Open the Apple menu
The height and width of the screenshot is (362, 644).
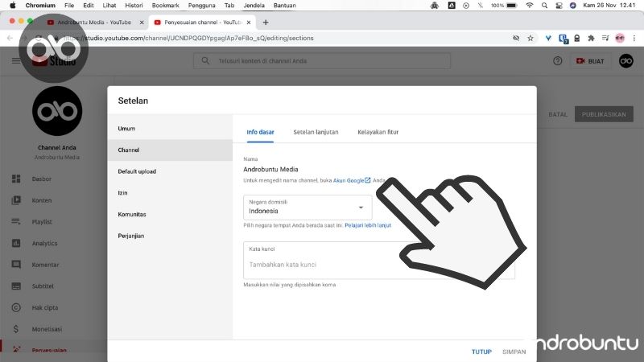(x=12, y=6)
